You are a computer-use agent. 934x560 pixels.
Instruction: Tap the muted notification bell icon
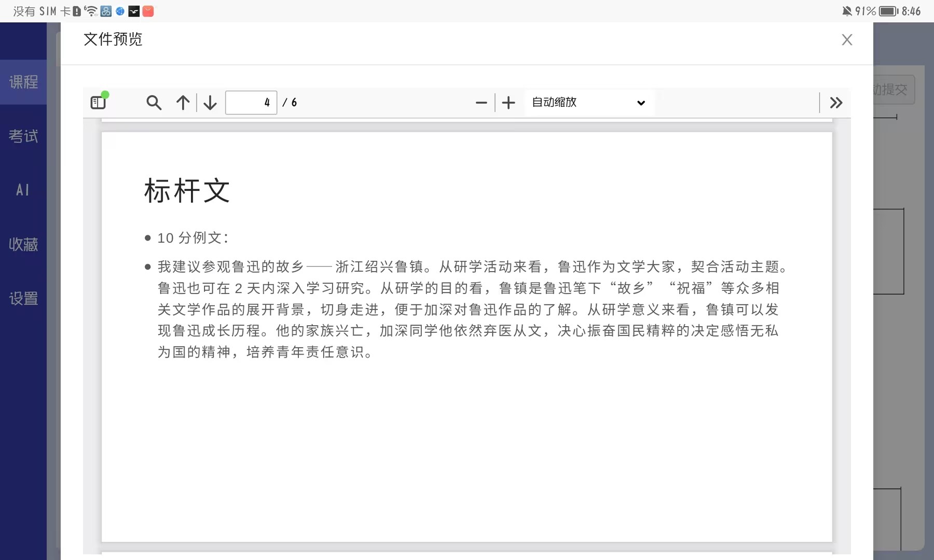tap(847, 11)
